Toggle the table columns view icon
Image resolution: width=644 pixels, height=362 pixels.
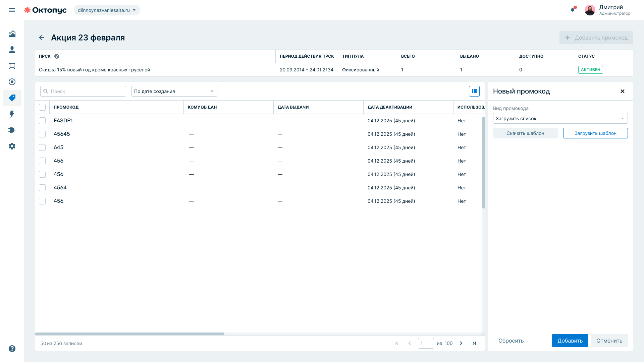(x=474, y=91)
